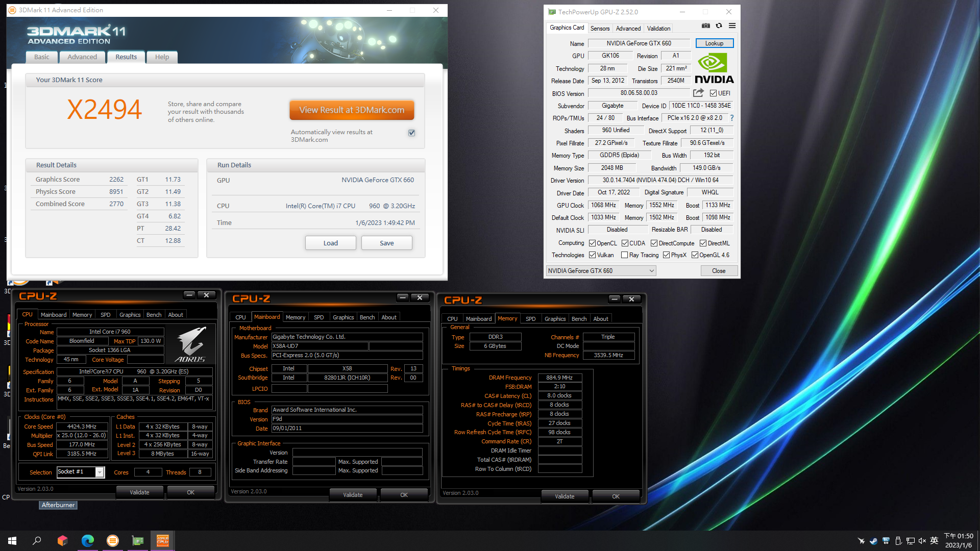Switch to GPU-Z taskbar icon
The image size is (980, 551).
(138, 541)
